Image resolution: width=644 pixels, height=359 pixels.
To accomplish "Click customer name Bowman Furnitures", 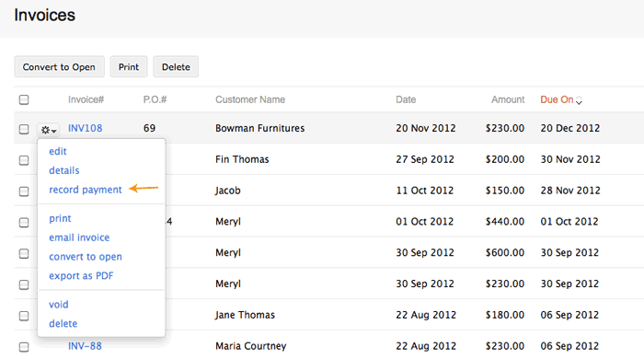I will 260,128.
